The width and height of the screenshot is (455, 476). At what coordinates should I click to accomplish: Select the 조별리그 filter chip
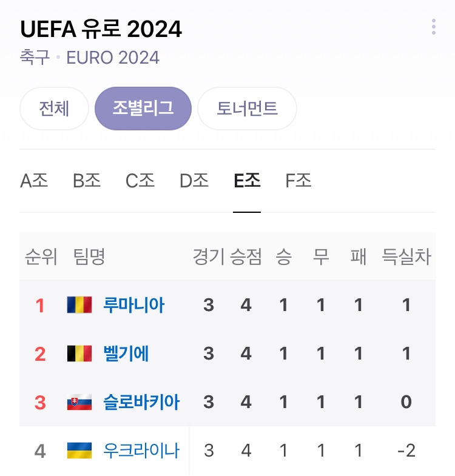click(143, 109)
